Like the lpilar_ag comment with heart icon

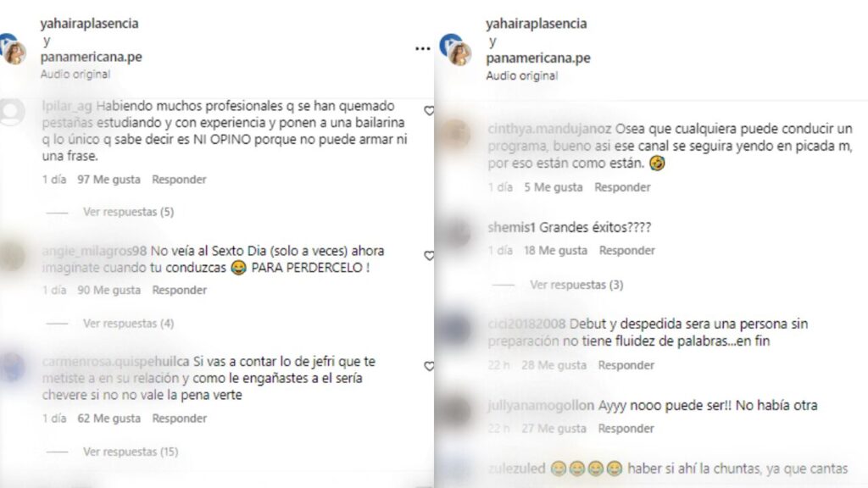429,111
